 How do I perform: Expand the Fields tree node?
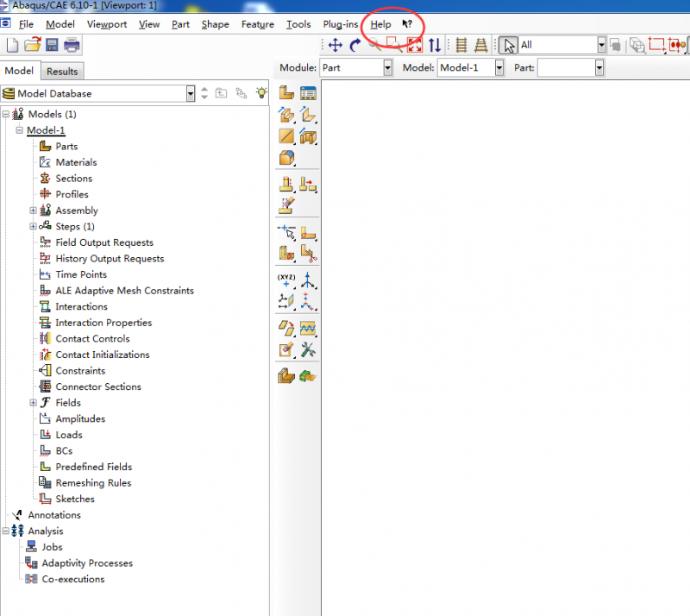33,403
